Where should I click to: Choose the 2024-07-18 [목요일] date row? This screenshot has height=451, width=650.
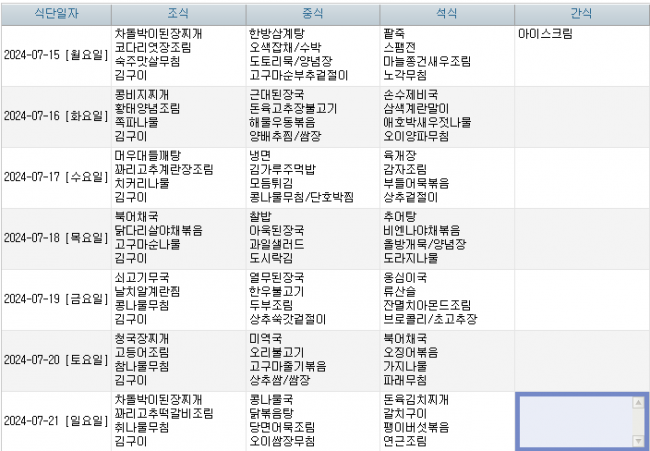tap(55, 238)
